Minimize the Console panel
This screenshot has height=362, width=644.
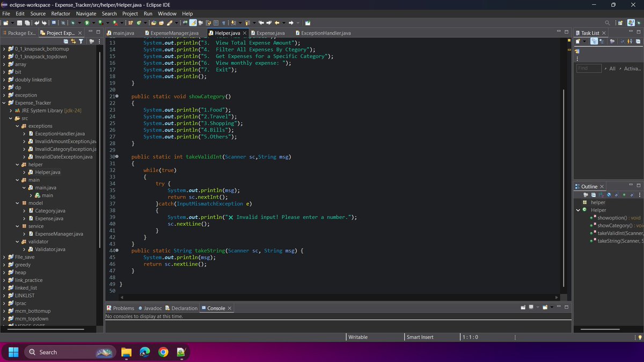tap(559, 307)
